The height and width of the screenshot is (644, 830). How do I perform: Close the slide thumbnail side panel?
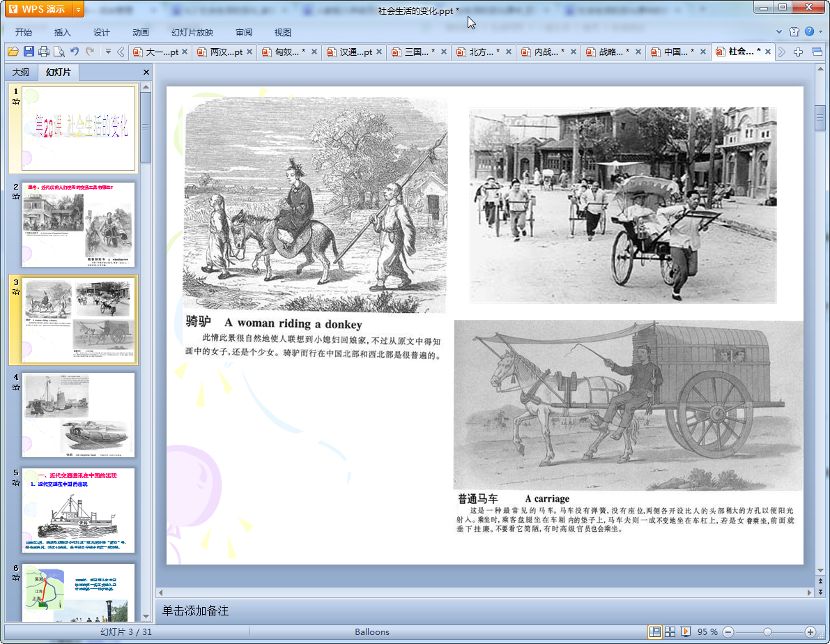(x=146, y=72)
